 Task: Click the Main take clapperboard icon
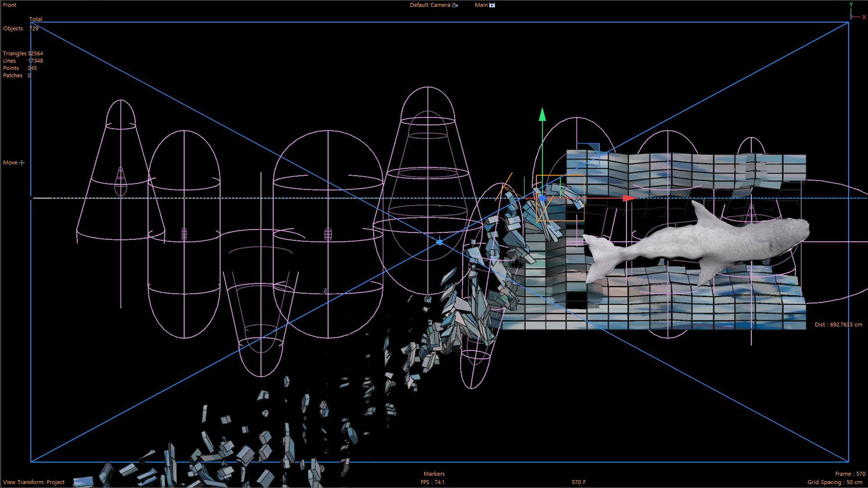click(x=492, y=5)
